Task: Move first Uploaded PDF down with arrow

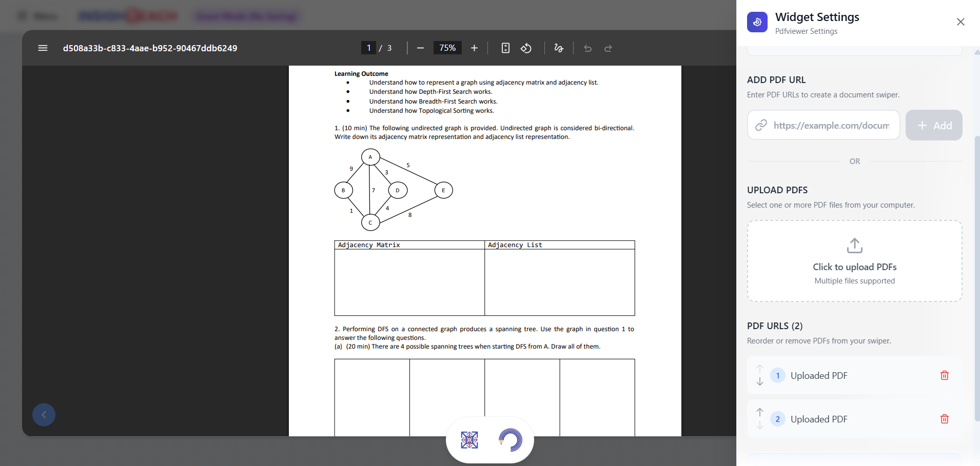Action: click(x=760, y=382)
